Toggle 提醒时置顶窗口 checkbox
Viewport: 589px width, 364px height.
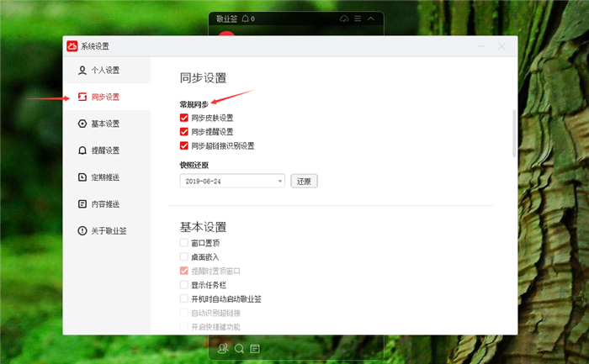click(183, 271)
